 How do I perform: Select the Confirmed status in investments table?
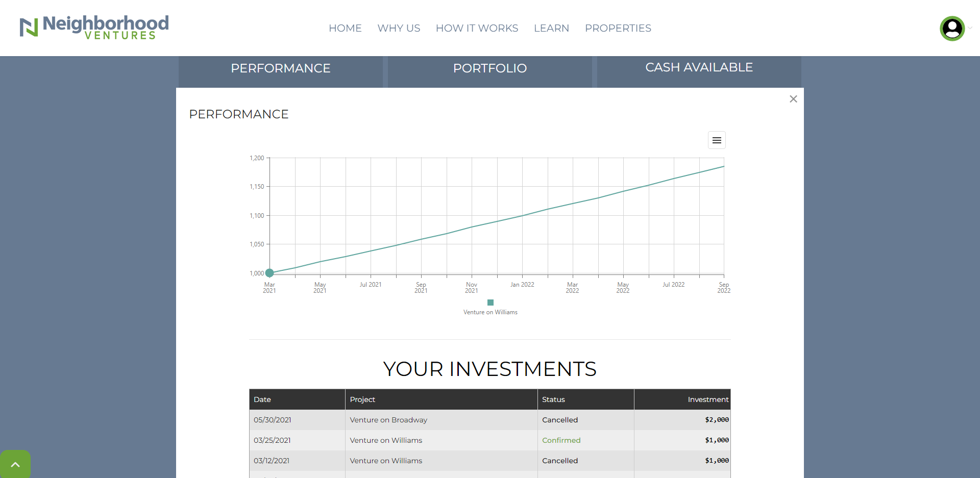point(561,440)
